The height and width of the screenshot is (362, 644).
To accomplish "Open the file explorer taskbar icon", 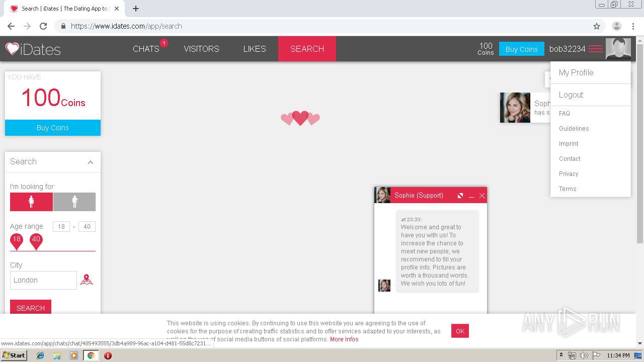I will [x=57, y=355].
